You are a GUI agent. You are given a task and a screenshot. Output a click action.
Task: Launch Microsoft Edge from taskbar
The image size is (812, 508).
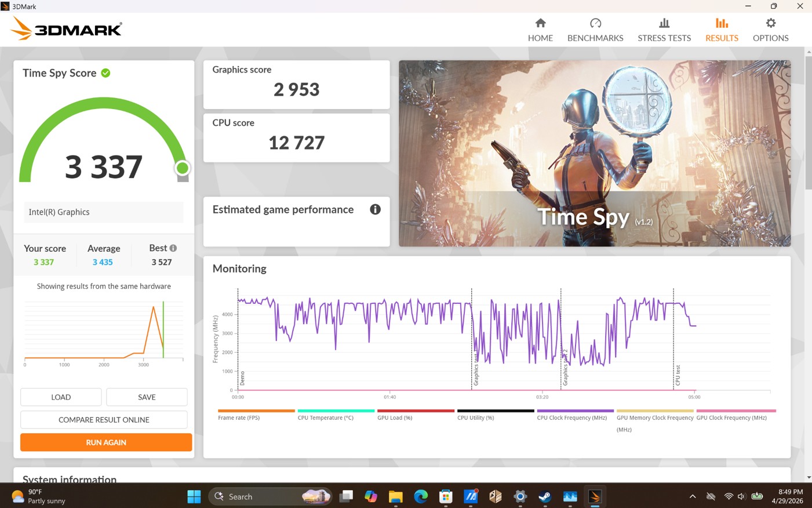421,496
